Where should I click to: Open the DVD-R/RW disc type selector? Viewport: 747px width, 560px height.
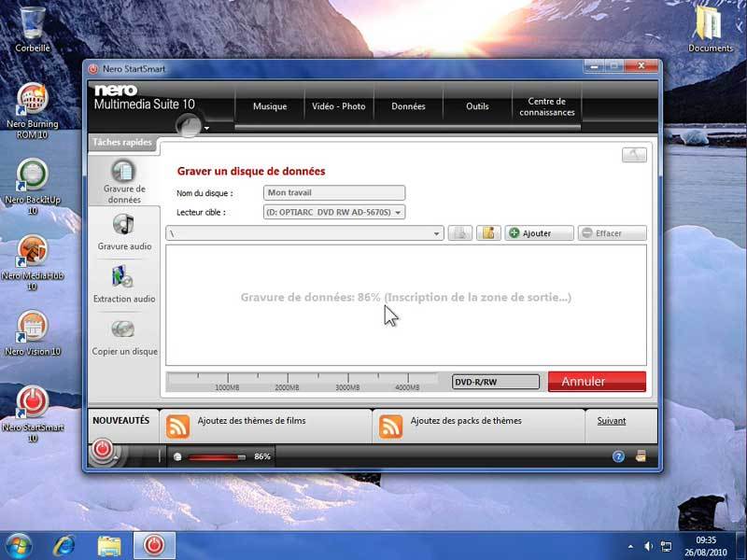(496, 382)
